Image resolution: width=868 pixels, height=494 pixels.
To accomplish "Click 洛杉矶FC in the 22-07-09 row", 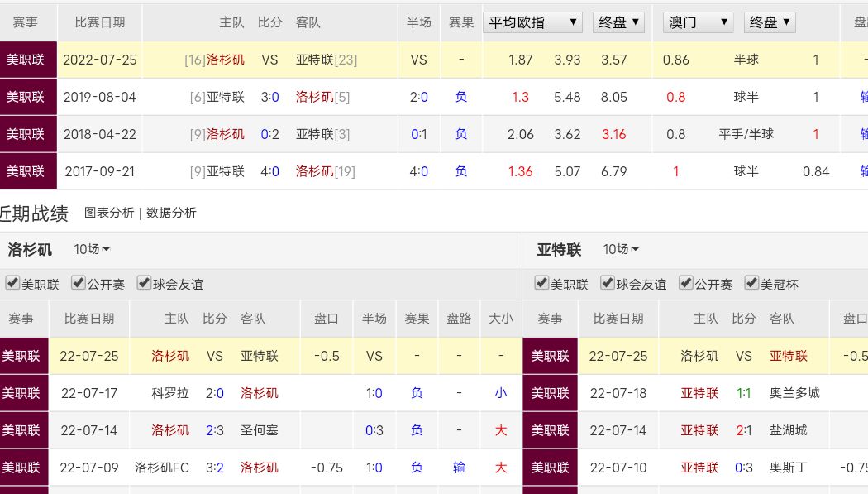I will click(162, 468).
